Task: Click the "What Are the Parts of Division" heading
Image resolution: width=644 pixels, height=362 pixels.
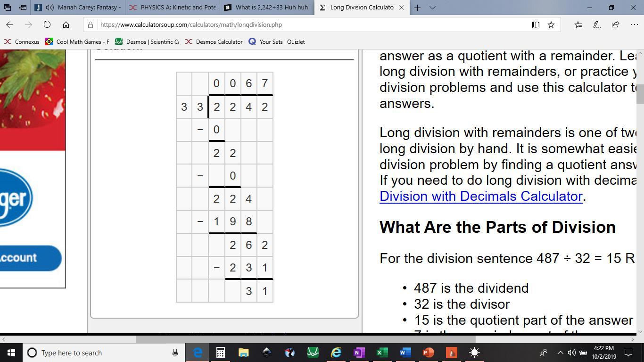Action: 497,227
